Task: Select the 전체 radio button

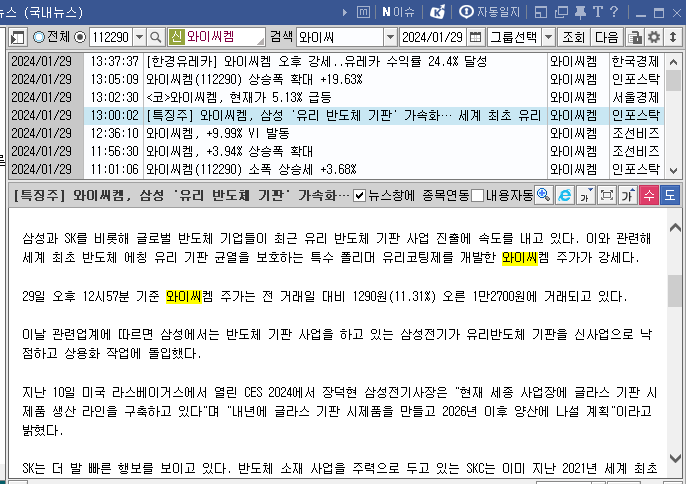Action: tap(39, 37)
